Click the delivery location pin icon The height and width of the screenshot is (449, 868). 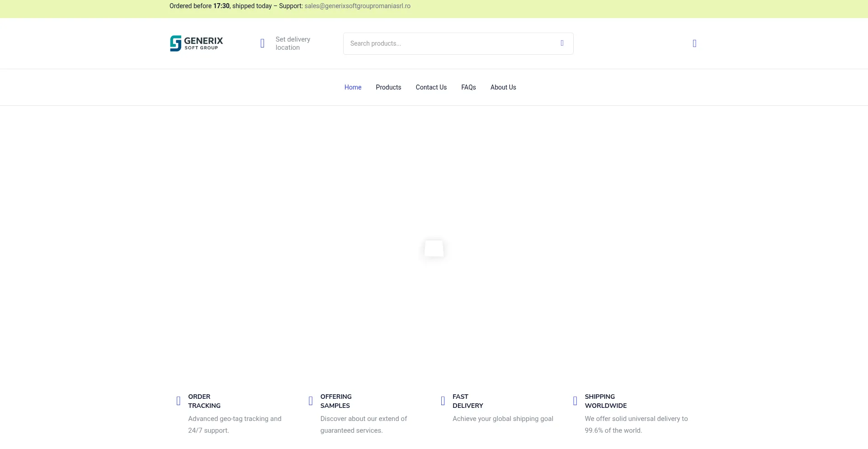click(x=262, y=43)
